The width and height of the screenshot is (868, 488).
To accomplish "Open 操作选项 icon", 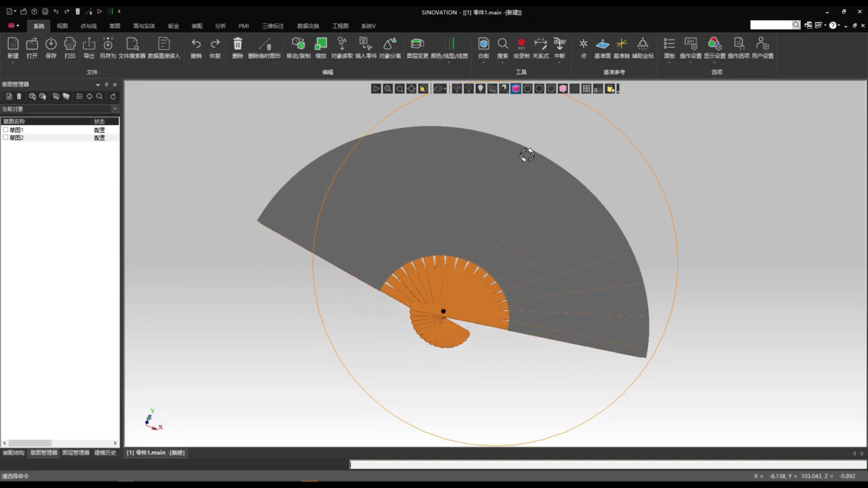I will coord(739,45).
